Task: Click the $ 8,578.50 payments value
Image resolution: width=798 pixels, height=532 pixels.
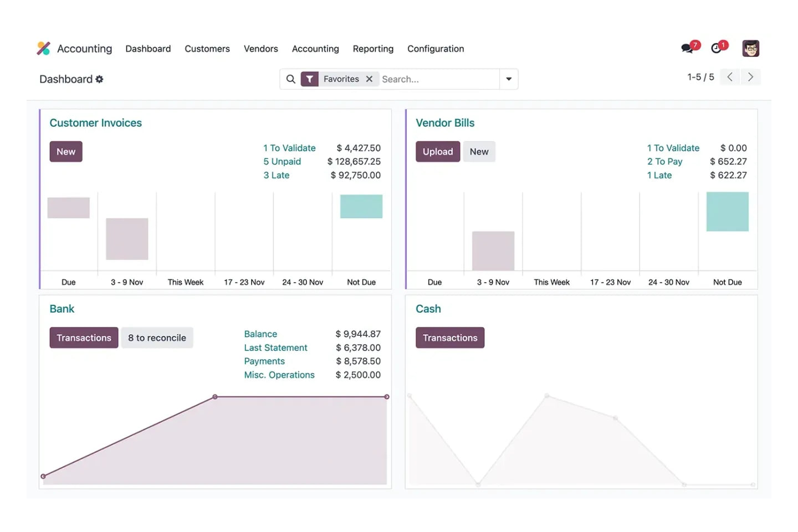Action: (358, 361)
